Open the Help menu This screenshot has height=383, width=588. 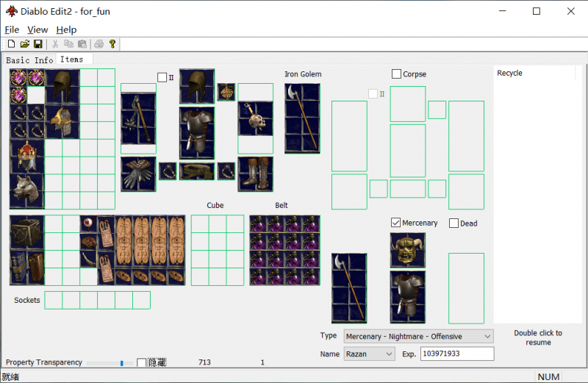tap(66, 29)
